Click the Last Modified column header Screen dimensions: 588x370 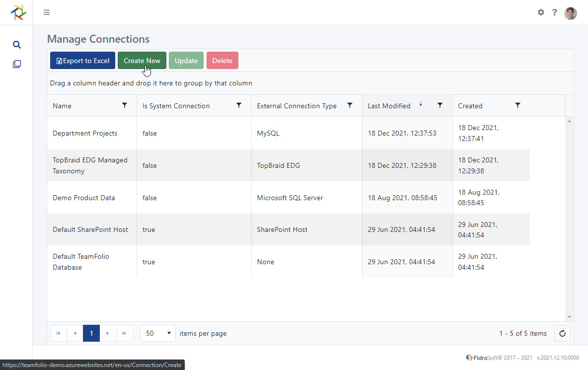pyautogui.click(x=389, y=105)
